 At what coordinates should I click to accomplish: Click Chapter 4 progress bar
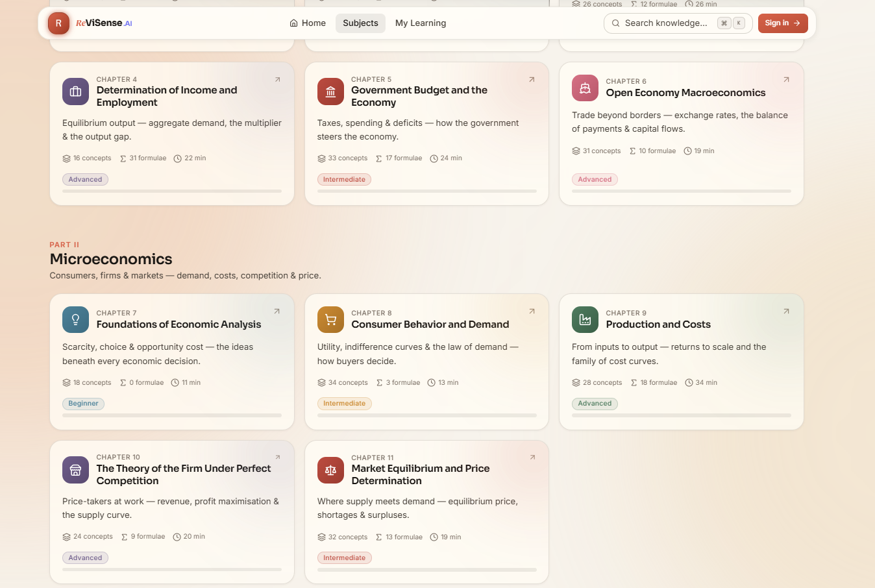(x=172, y=191)
